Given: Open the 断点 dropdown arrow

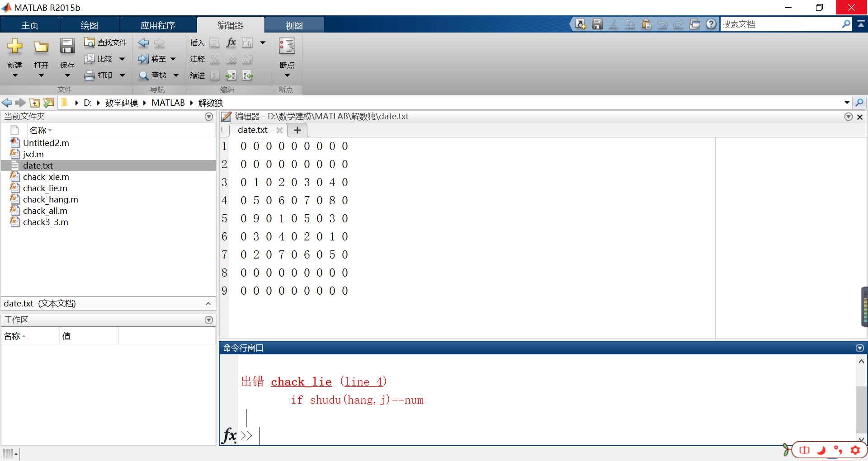Looking at the screenshot, I should (287, 75).
